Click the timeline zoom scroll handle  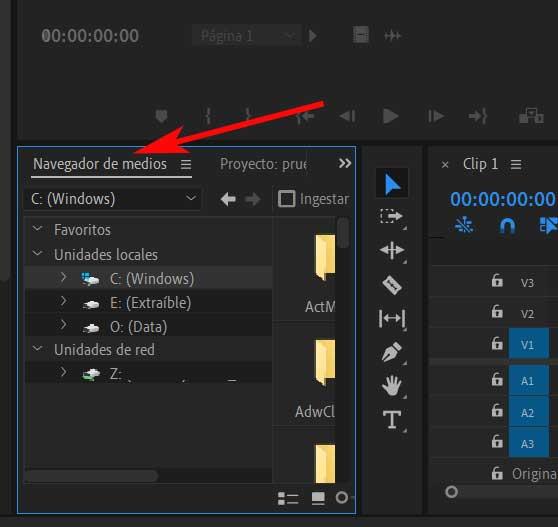451,492
